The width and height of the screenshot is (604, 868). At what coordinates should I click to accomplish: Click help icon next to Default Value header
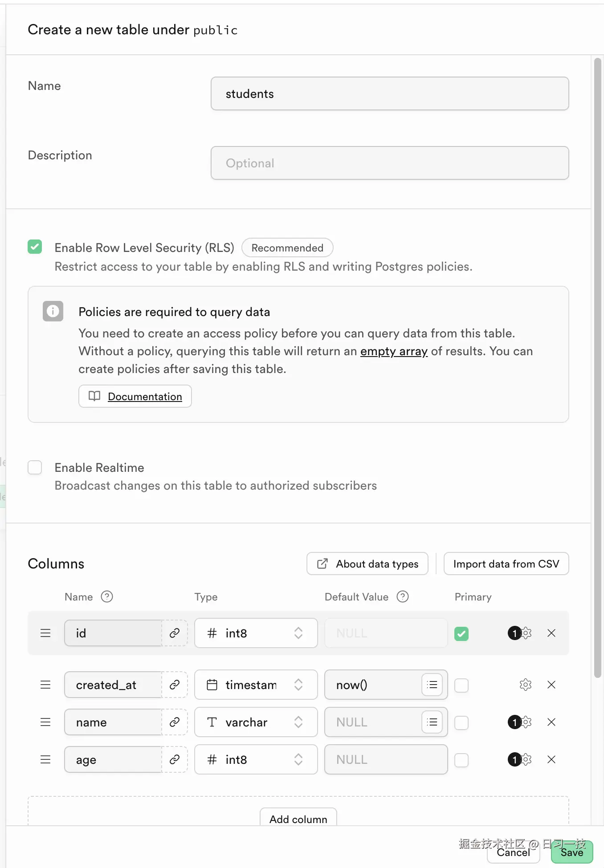click(403, 596)
